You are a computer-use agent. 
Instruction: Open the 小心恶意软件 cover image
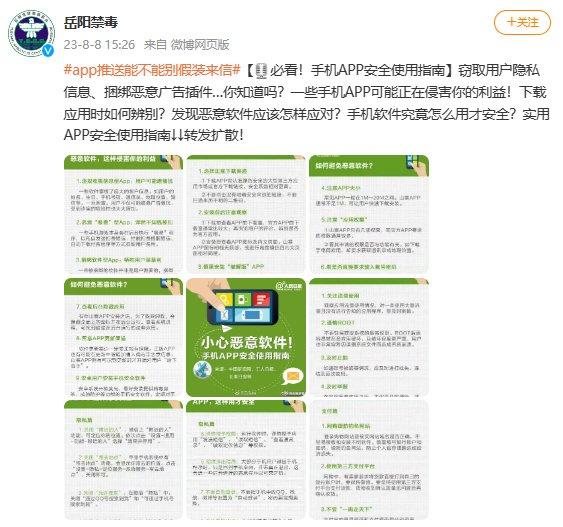click(x=246, y=337)
